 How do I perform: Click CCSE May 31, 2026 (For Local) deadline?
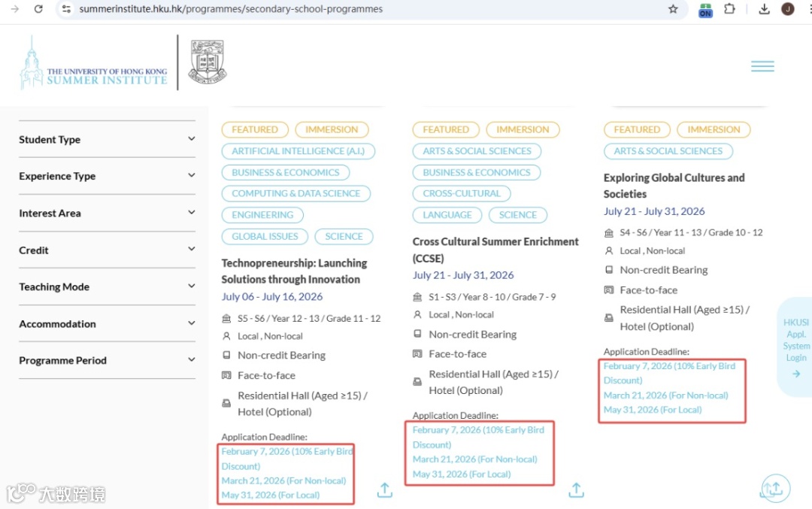point(462,474)
